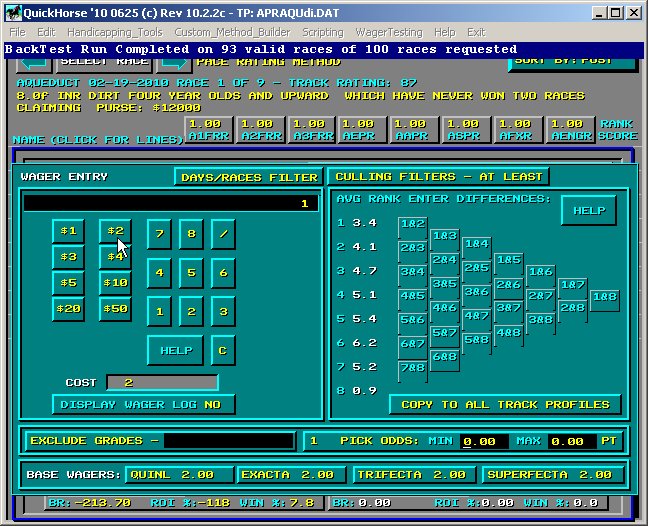Click Copy To All Track Profiles
The height and width of the screenshot is (526, 648).
point(504,404)
